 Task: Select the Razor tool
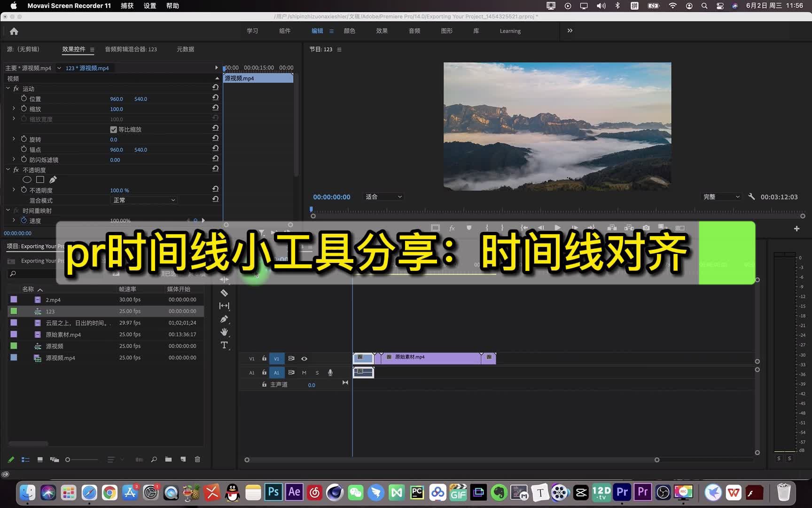pos(225,293)
